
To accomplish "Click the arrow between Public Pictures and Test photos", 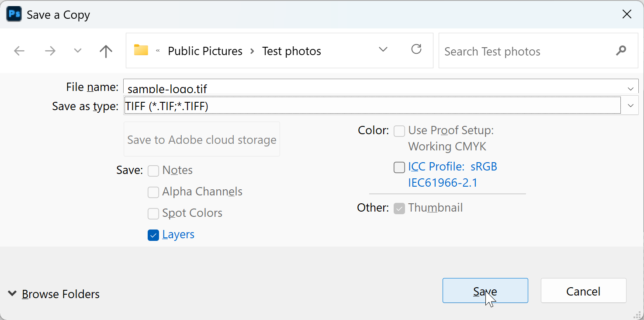I will [252, 51].
